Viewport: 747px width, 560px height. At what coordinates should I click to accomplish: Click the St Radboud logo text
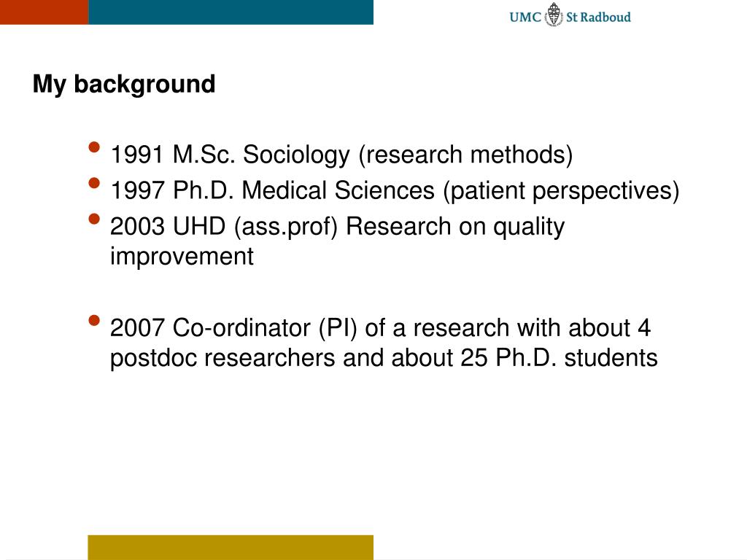598,17
